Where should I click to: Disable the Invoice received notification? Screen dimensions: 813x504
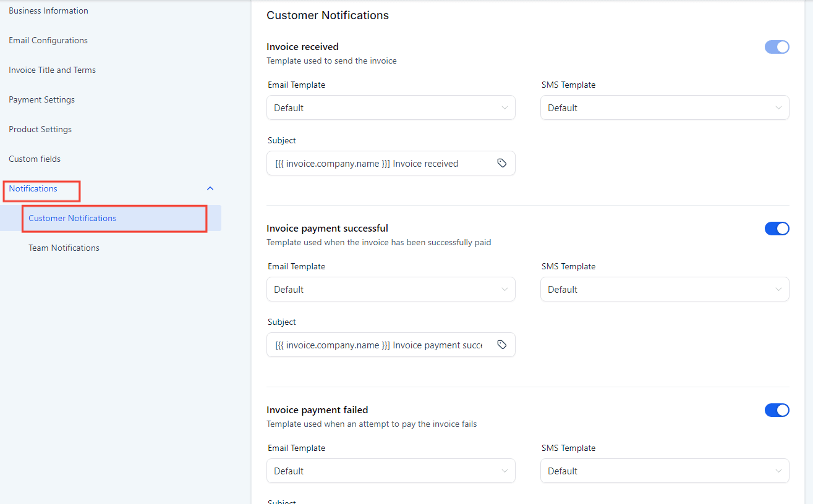(x=777, y=46)
